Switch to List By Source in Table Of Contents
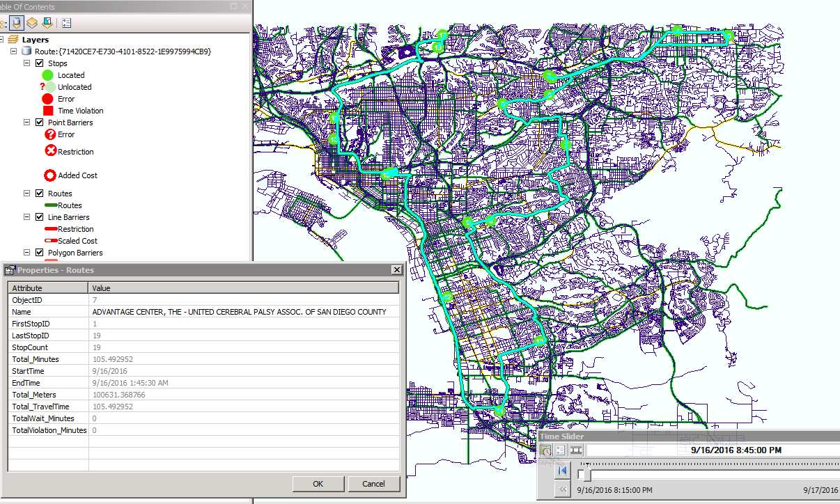 (x=17, y=22)
